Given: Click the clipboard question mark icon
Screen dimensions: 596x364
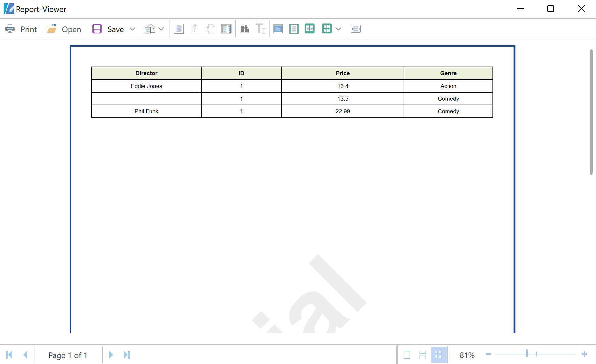Looking at the screenshot, I should [x=195, y=29].
